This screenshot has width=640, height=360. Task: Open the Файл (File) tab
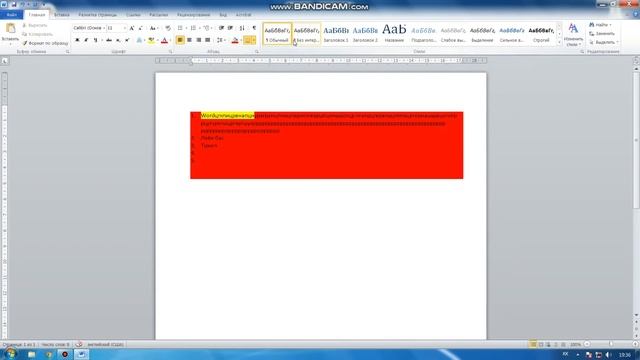pos(11,15)
